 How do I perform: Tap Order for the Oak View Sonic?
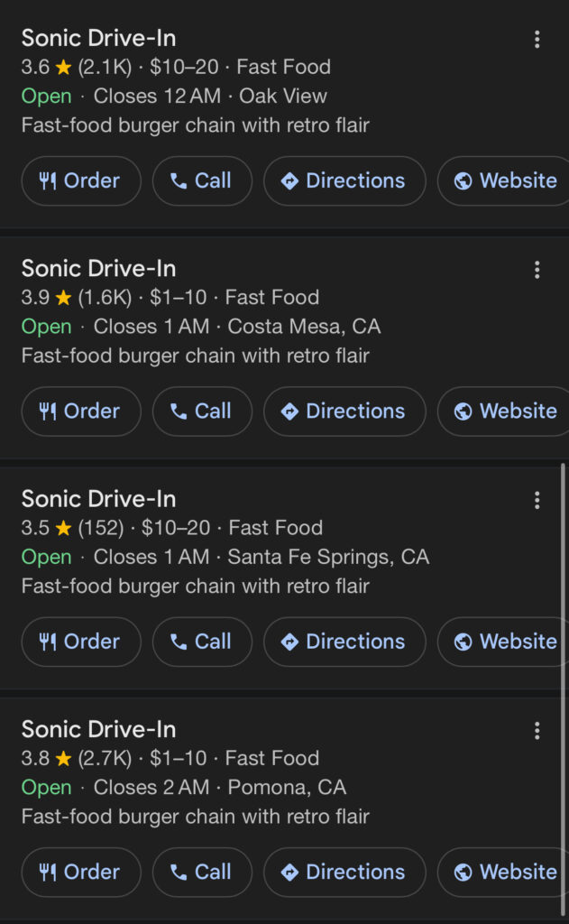click(x=81, y=180)
